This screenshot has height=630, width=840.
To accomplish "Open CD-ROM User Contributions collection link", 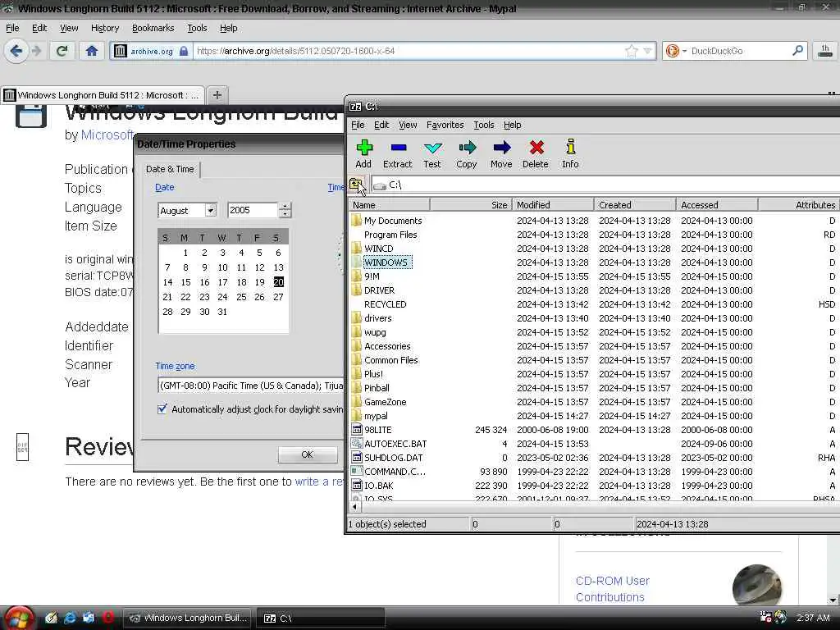I will pyautogui.click(x=613, y=589).
